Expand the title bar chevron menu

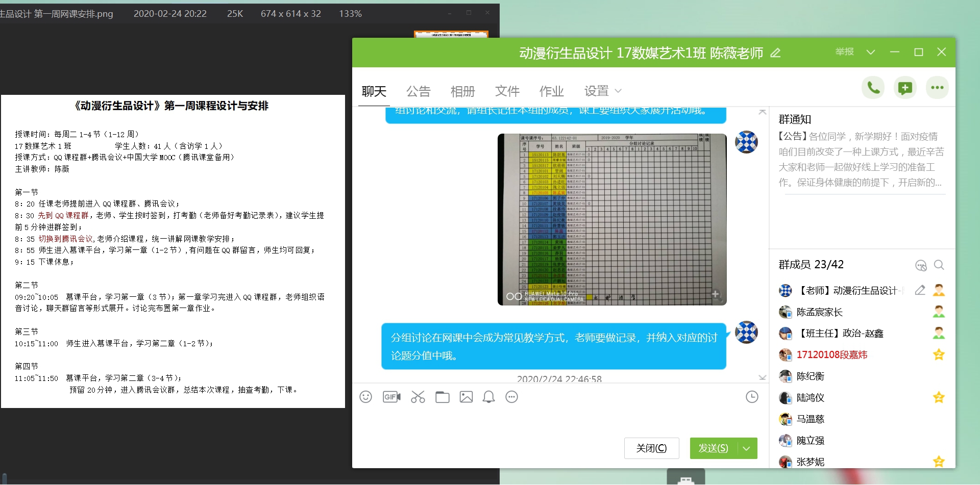tap(871, 52)
